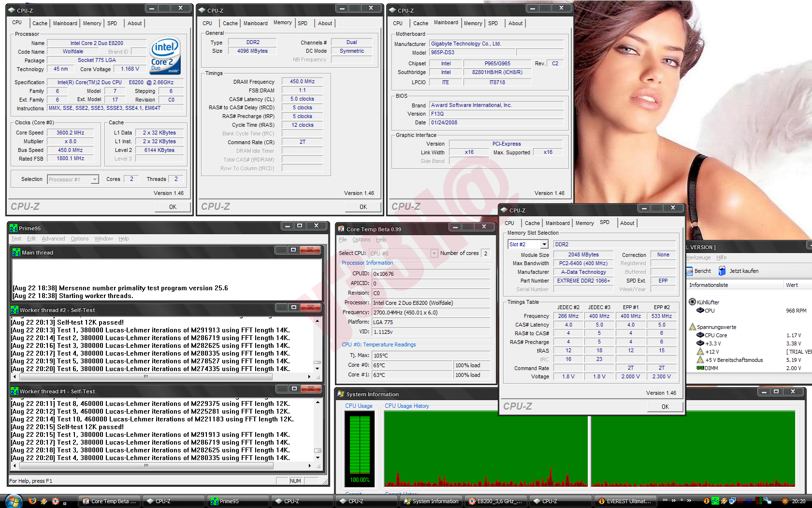Screen dimensions: 812x508
Task: Click the Prime95 icon in its title bar
Action: tap(14, 228)
